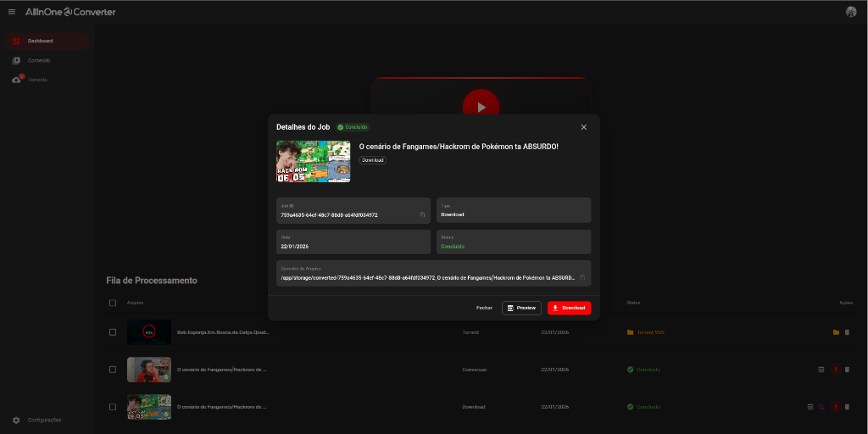Check the Bob Esponja torrent row checkbox
The image size is (868, 434).
[113, 332]
